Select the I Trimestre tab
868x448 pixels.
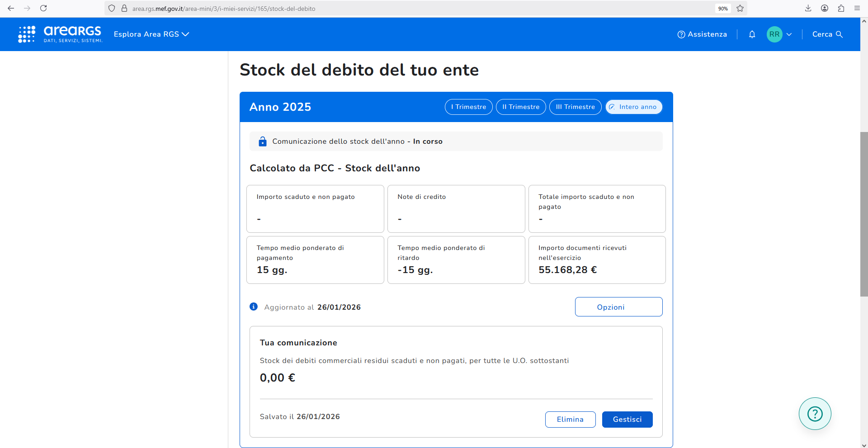[x=468, y=107]
